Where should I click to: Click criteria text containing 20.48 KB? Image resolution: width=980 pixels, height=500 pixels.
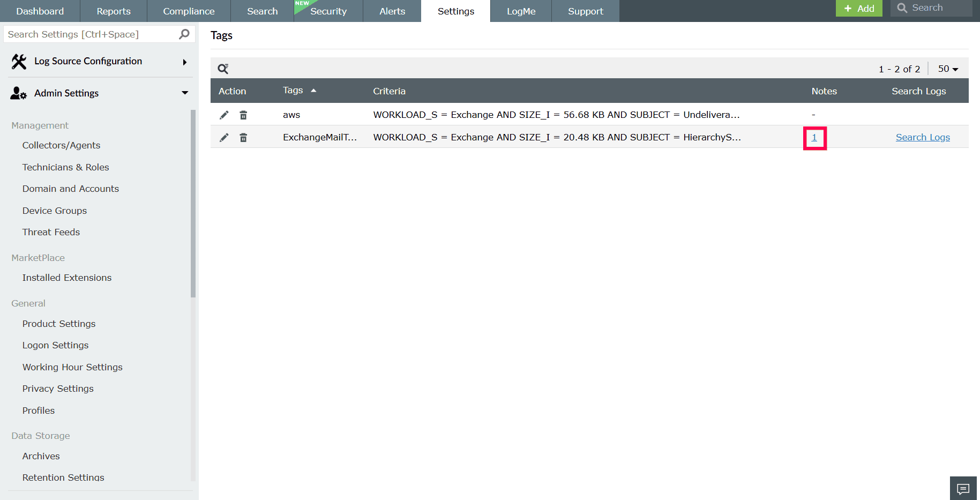click(557, 137)
